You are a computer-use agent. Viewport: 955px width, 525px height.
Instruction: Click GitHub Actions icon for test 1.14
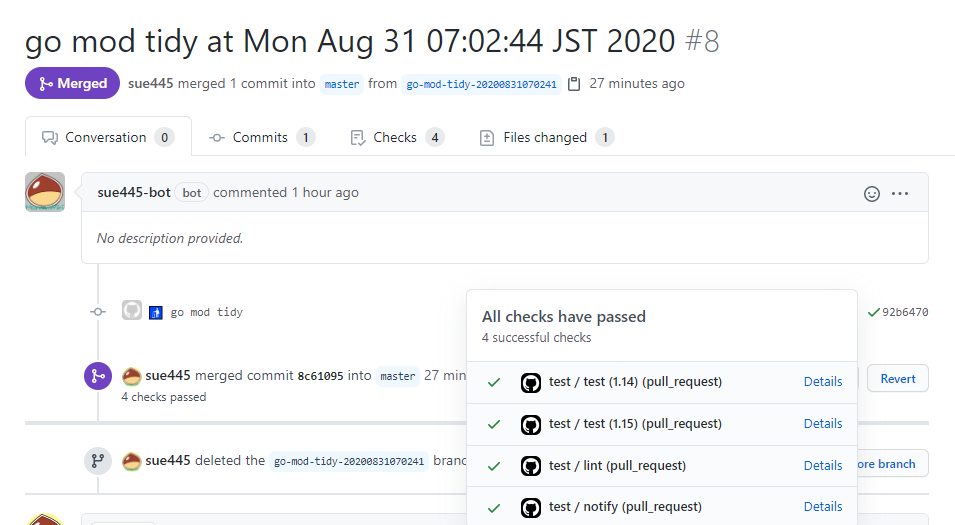(x=530, y=382)
